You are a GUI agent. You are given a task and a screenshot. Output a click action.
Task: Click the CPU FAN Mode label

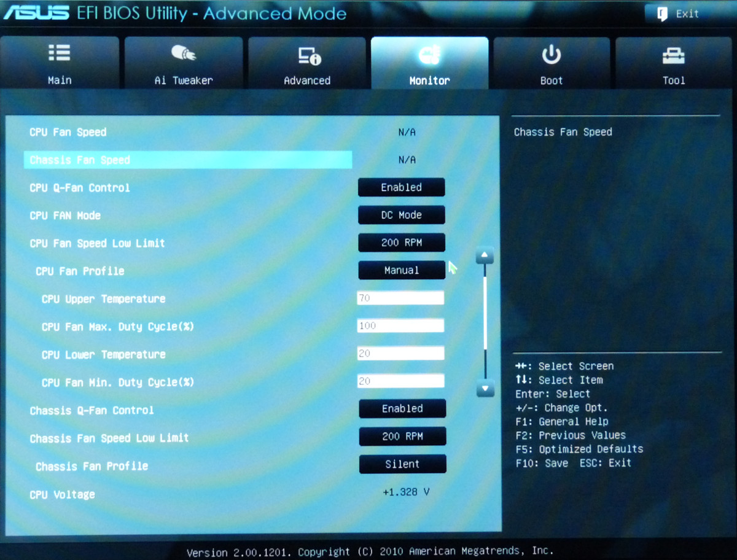coord(65,216)
